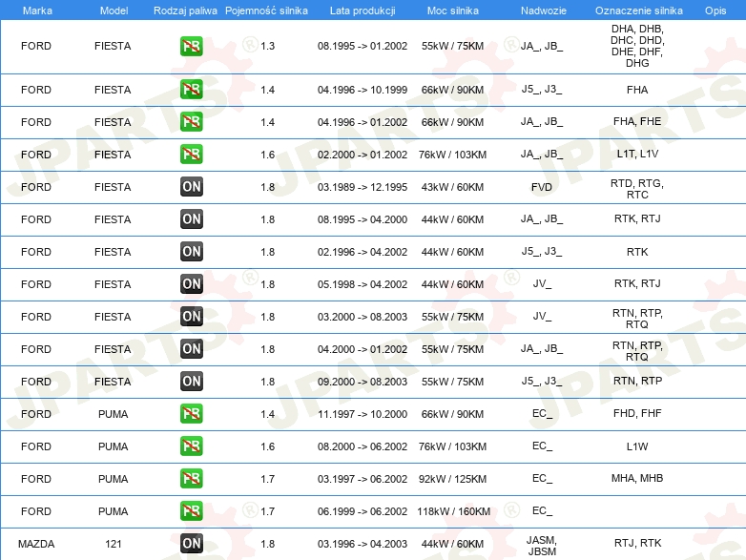Select the MHA, MHB engine code cell

tap(637, 478)
